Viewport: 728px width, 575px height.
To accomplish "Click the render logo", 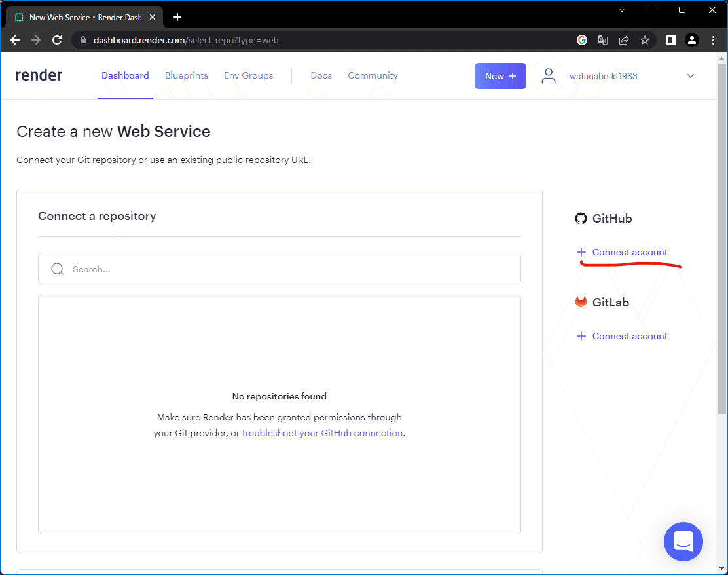I will 39,75.
